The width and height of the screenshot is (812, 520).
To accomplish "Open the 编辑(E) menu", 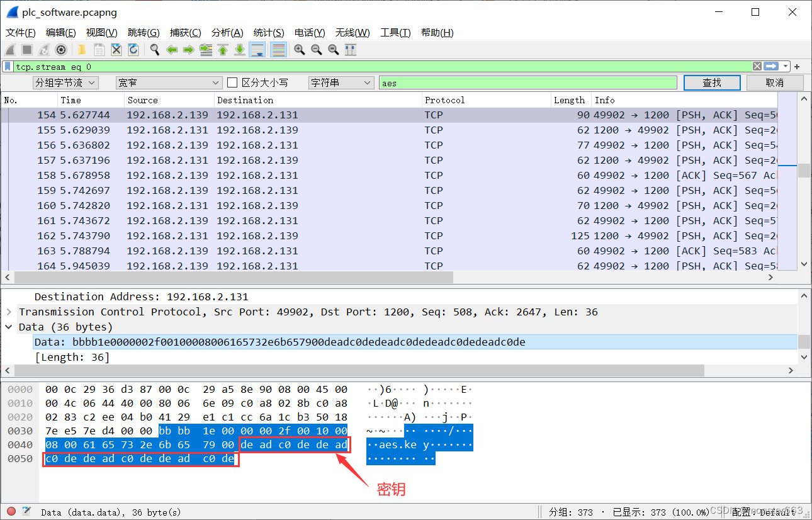I will point(61,33).
